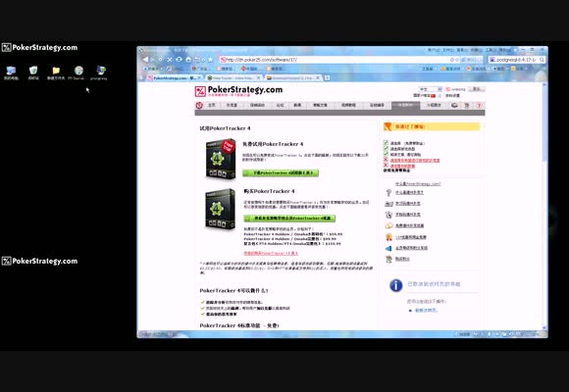
Task: Click the blue info icon in sidebar
Action: coord(396,285)
